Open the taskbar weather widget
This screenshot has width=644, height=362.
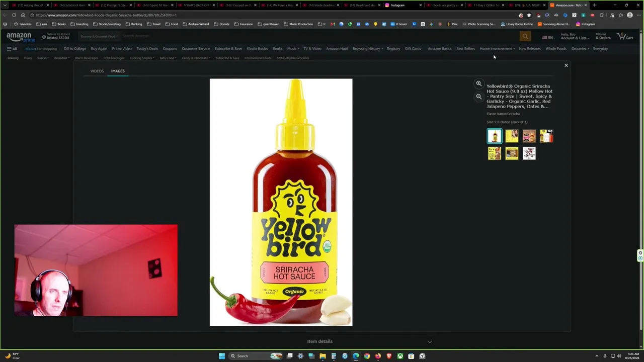coord(12,356)
